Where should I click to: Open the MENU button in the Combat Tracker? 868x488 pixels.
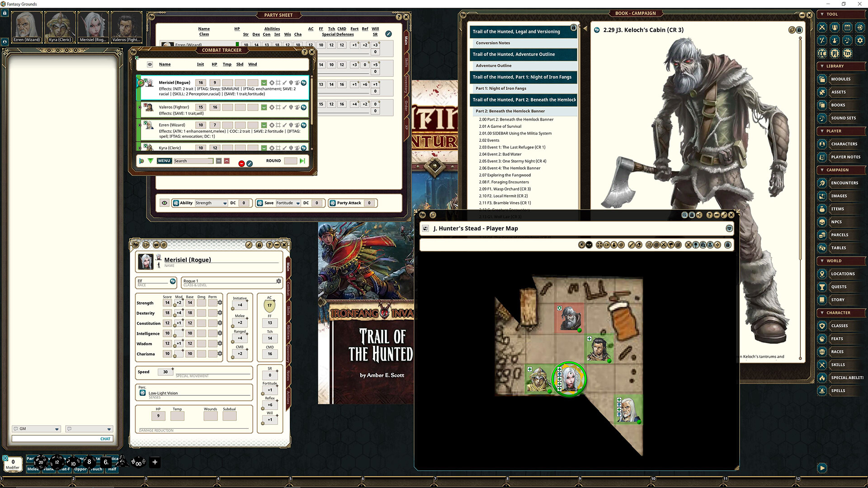(164, 160)
